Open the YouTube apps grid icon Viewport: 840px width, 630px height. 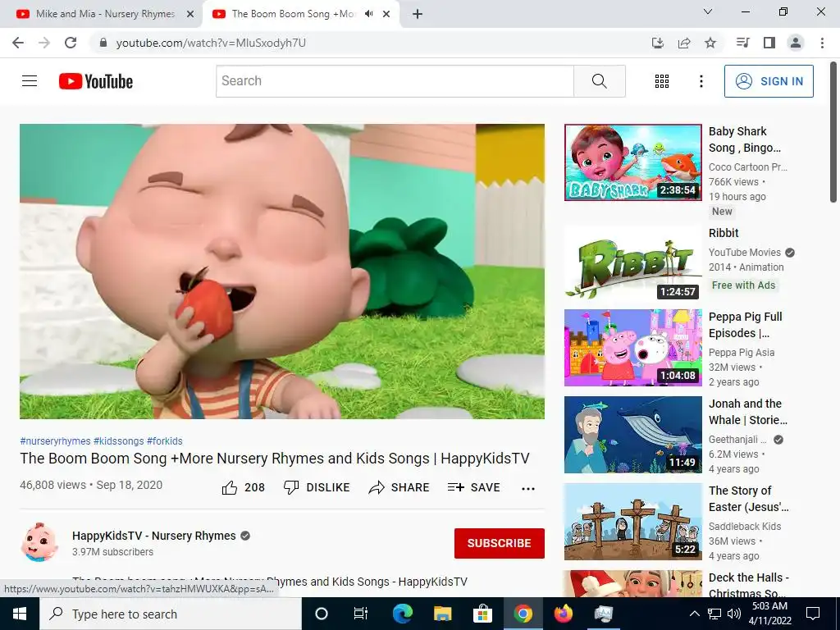pyautogui.click(x=662, y=81)
